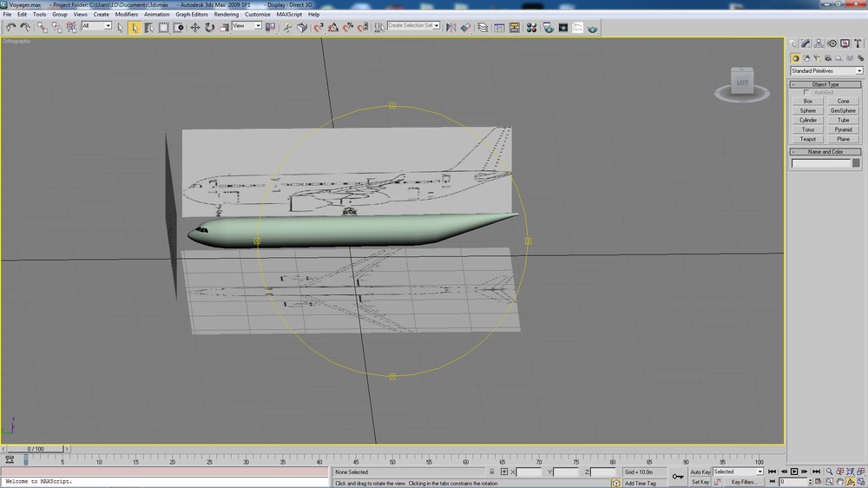
Task: Select the Move tool in toolbar
Action: coord(194,27)
